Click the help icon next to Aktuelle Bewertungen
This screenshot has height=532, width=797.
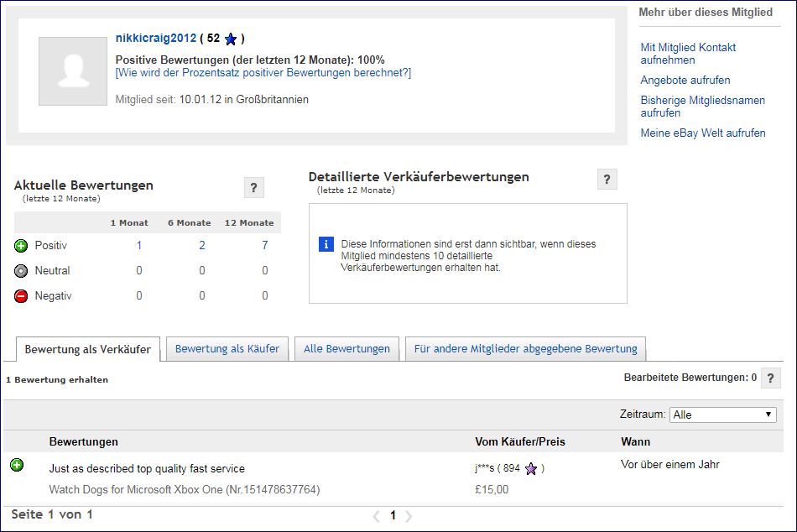click(x=253, y=188)
